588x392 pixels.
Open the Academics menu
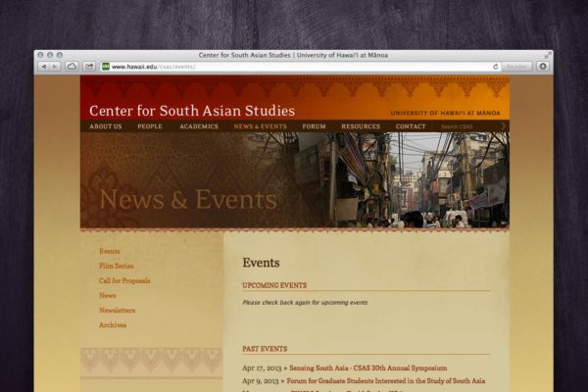tap(199, 126)
